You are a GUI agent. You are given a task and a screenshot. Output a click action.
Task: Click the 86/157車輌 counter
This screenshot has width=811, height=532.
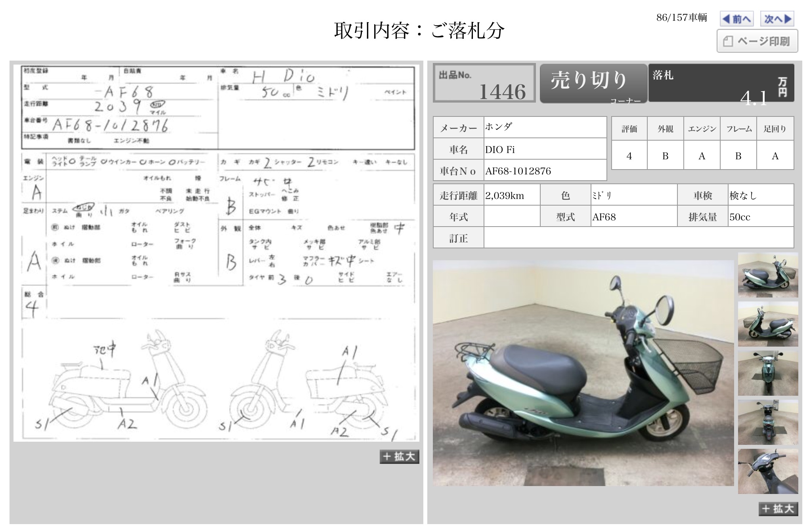[x=681, y=17]
